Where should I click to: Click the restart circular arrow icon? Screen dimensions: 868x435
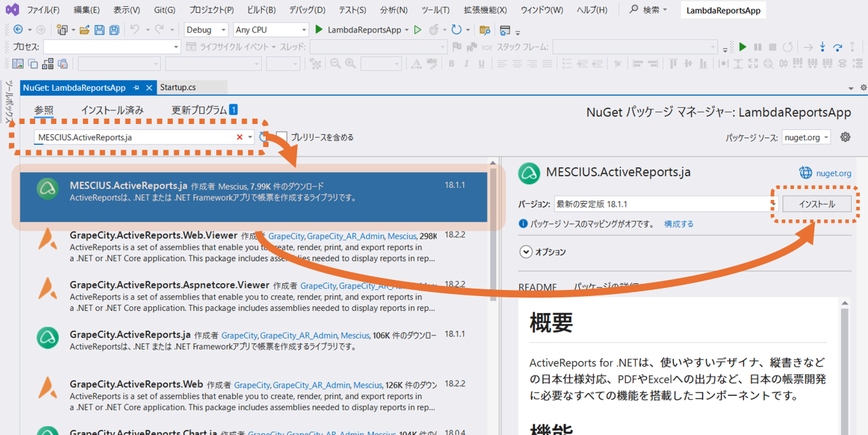point(456,30)
